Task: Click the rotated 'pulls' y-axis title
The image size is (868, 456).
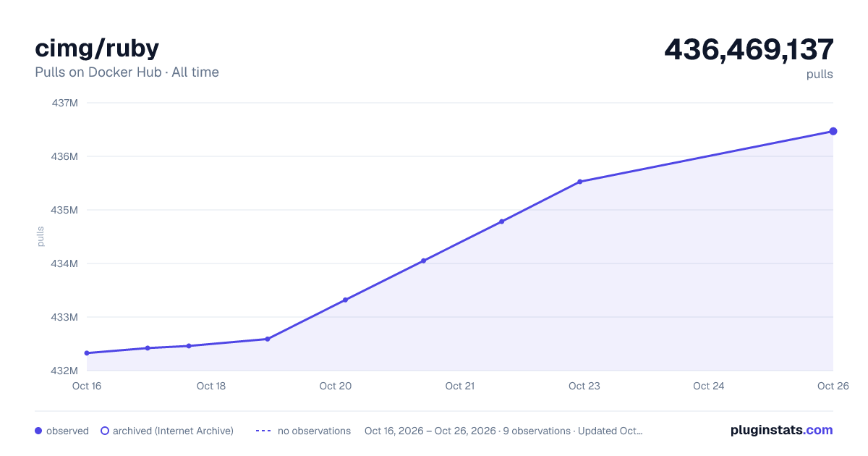Action: (41, 237)
